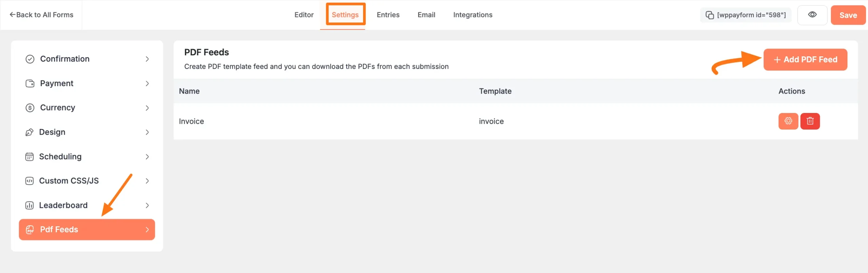
Task: Click the Currency dollar icon
Action: (x=30, y=108)
